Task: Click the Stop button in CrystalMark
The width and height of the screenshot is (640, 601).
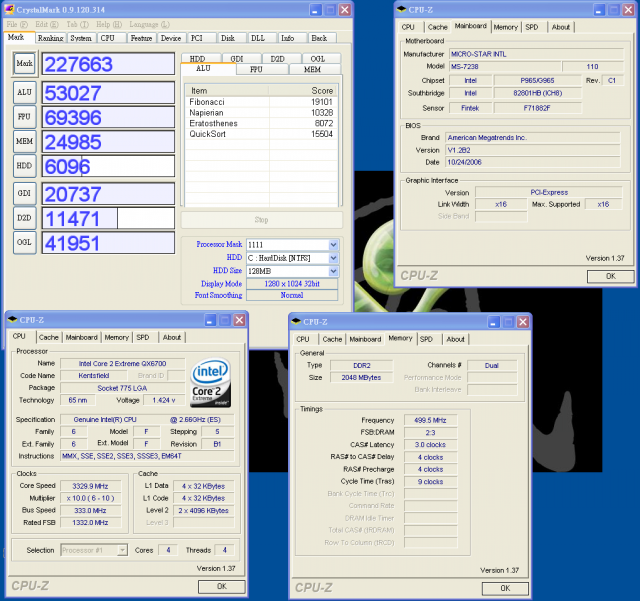Action: (x=262, y=220)
